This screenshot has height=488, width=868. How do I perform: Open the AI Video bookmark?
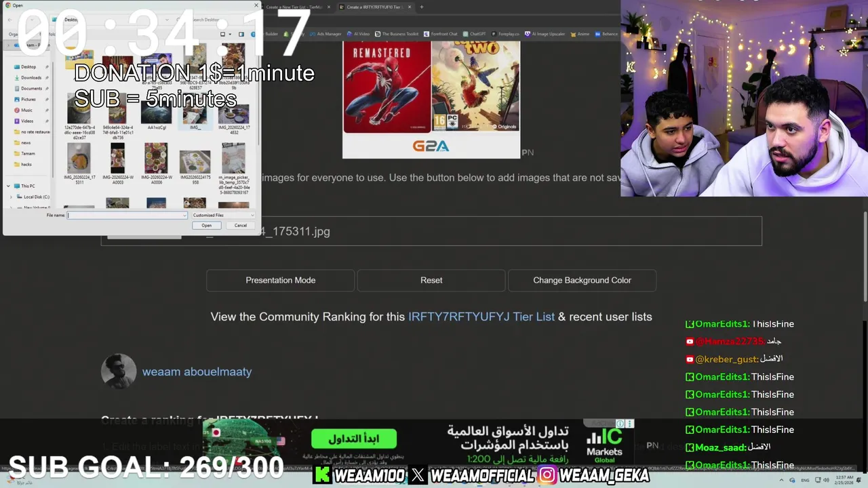click(x=358, y=34)
